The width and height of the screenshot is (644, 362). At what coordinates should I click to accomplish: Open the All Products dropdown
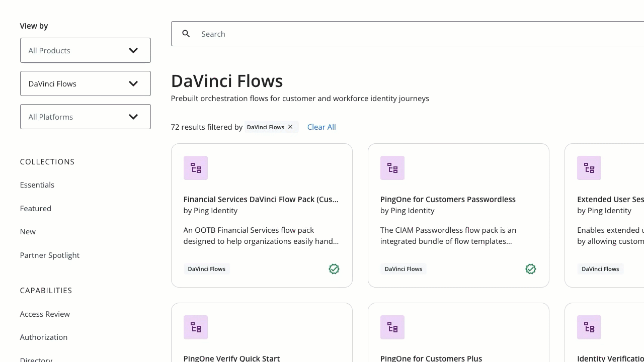(x=86, y=50)
